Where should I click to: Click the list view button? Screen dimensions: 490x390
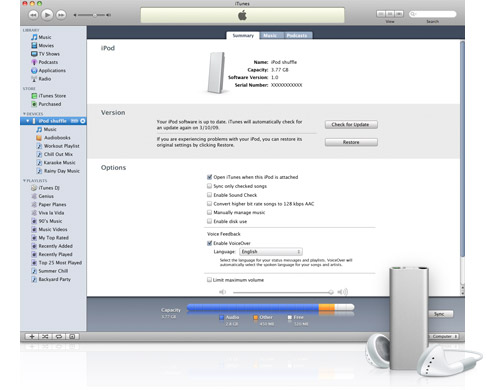click(381, 14)
